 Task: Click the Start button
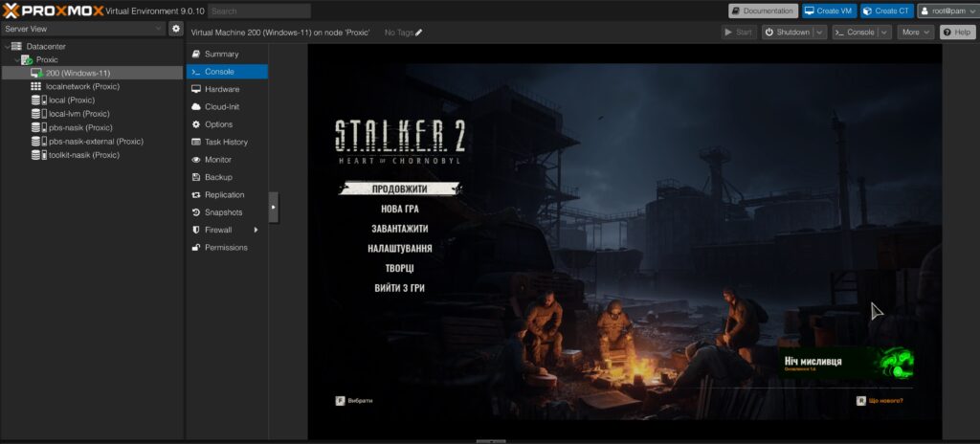tap(739, 32)
